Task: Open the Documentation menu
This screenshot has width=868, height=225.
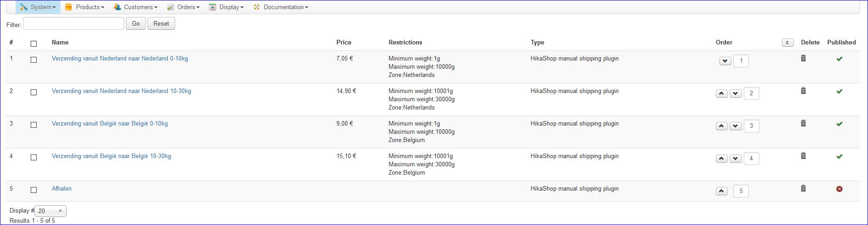Action: click(x=280, y=7)
